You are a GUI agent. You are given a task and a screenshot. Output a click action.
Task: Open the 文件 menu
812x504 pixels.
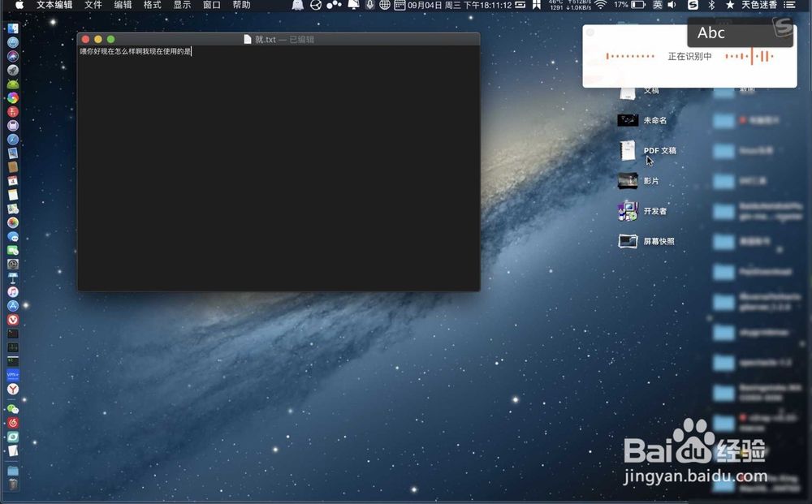(93, 5)
